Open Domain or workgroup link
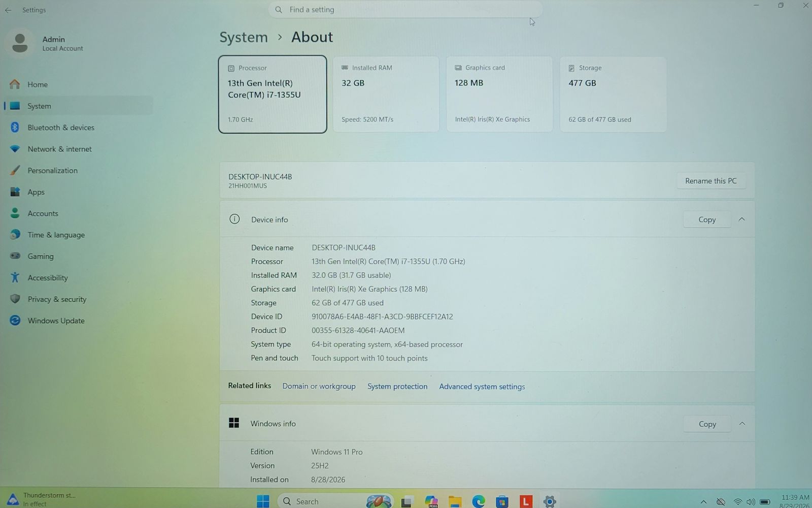This screenshot has height=508, width=812. (319, 386)
